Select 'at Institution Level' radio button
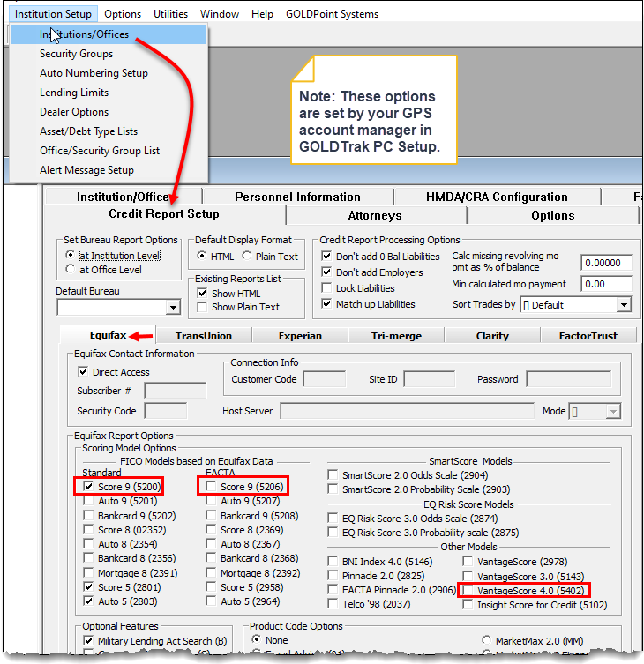 (71, 256)
